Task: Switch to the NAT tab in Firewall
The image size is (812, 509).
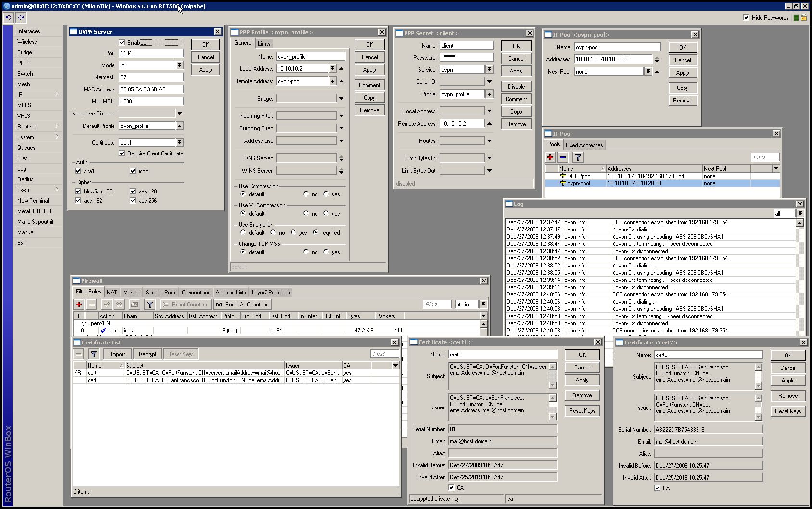Action: click(x=112, y=293)
